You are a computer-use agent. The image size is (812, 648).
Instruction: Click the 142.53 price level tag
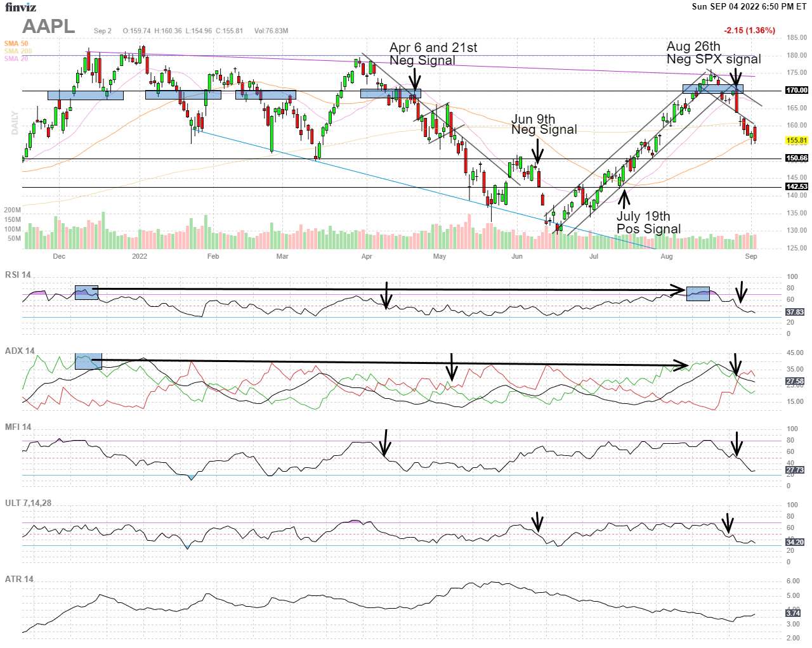tap(797, 186)
